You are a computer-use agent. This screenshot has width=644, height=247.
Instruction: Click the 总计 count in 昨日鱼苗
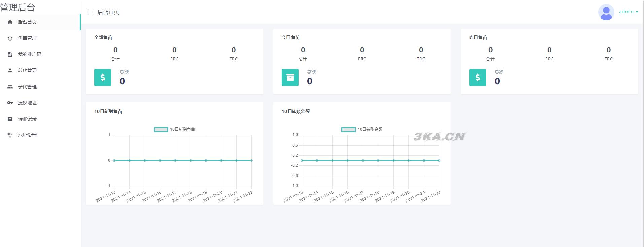click(490, 50)
